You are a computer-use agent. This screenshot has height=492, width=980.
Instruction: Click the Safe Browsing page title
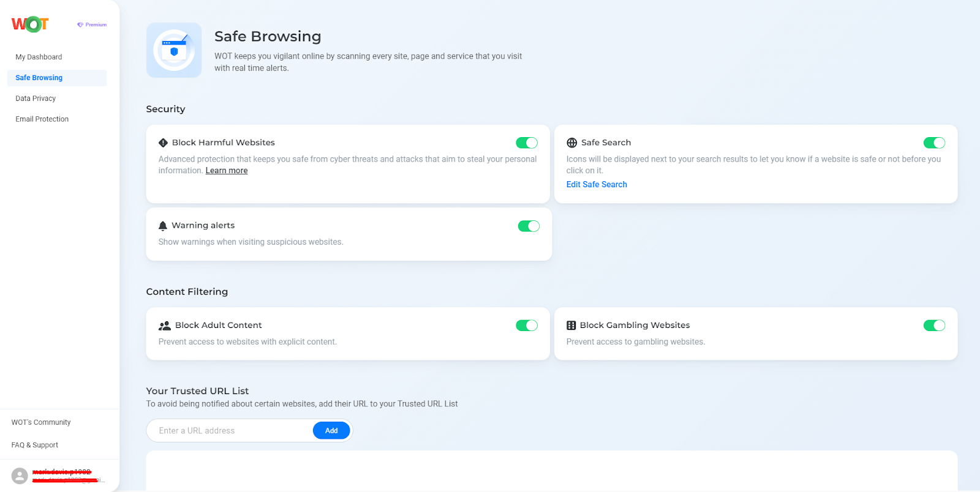coord(268,37)
